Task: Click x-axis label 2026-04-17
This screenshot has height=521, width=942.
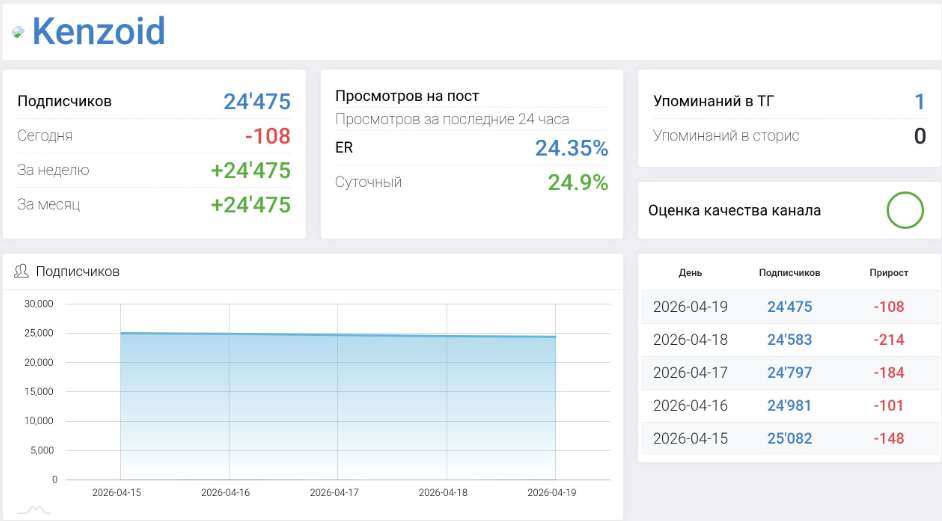Action: click(x=334, y=493)
